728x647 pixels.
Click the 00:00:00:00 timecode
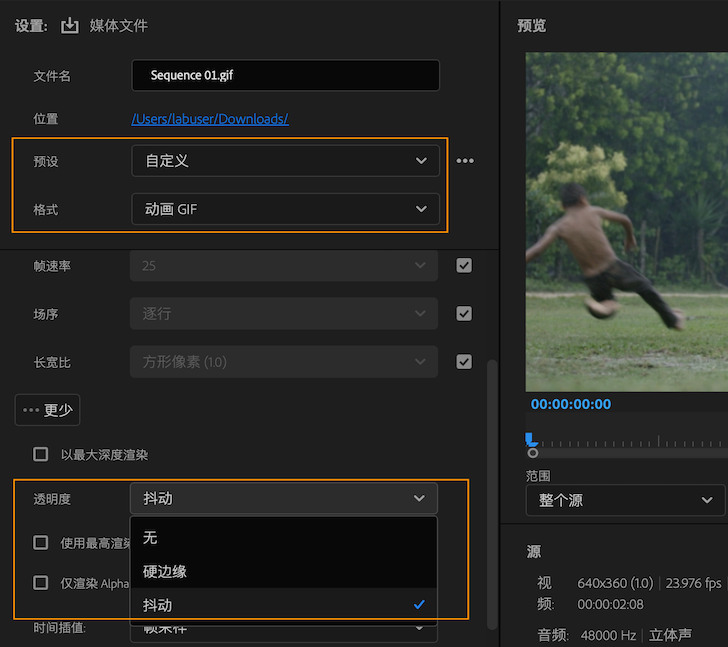point(571,404)
